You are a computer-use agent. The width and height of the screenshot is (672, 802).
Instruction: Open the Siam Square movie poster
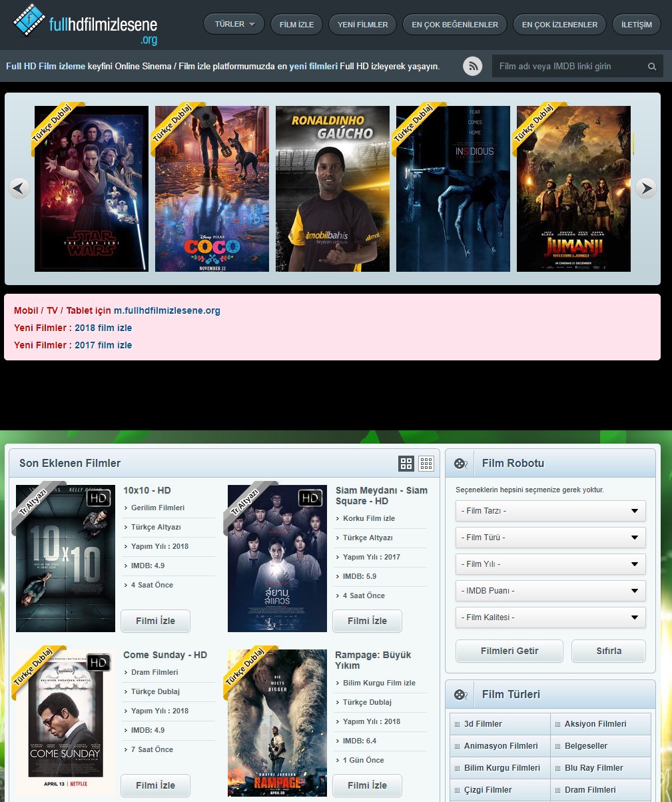coord(277,558)
